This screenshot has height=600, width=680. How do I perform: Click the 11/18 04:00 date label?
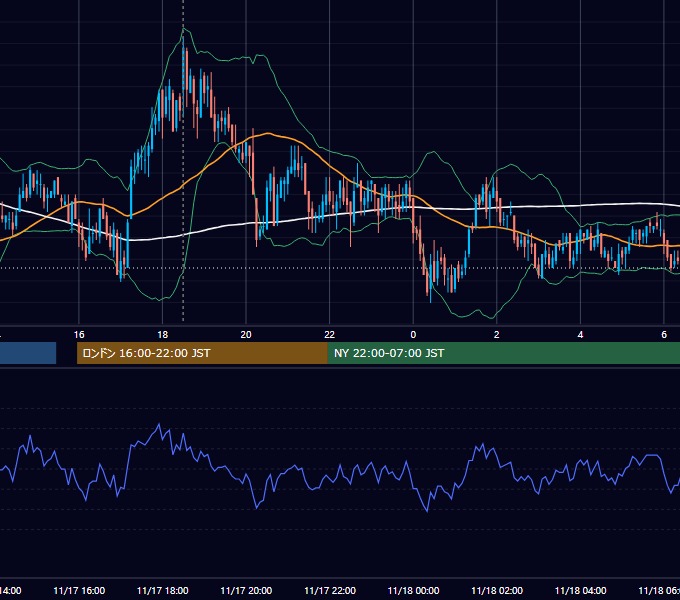point(581,590)
